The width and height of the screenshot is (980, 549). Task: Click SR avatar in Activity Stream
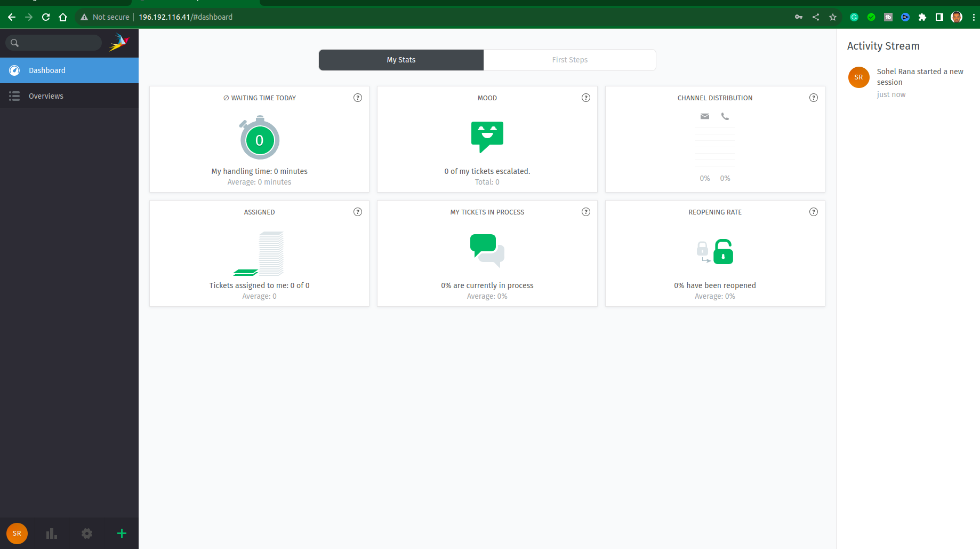pyautogui.click(x=859, y=77)
